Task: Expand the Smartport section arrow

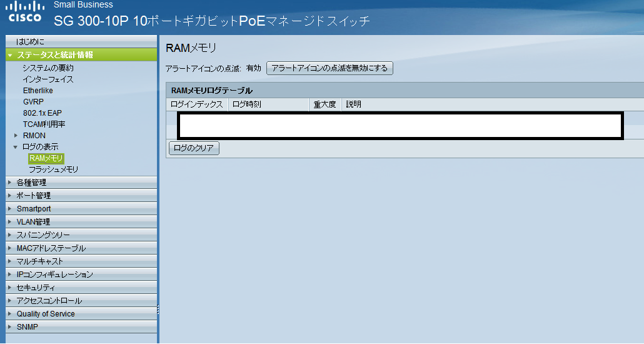Action: (10, 209)
